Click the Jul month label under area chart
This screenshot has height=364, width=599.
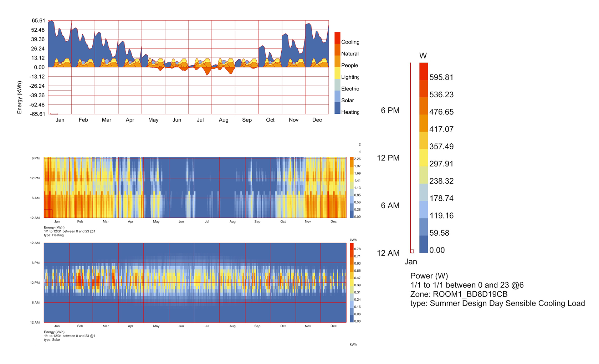pyautogui.click(x=200, y=120)
